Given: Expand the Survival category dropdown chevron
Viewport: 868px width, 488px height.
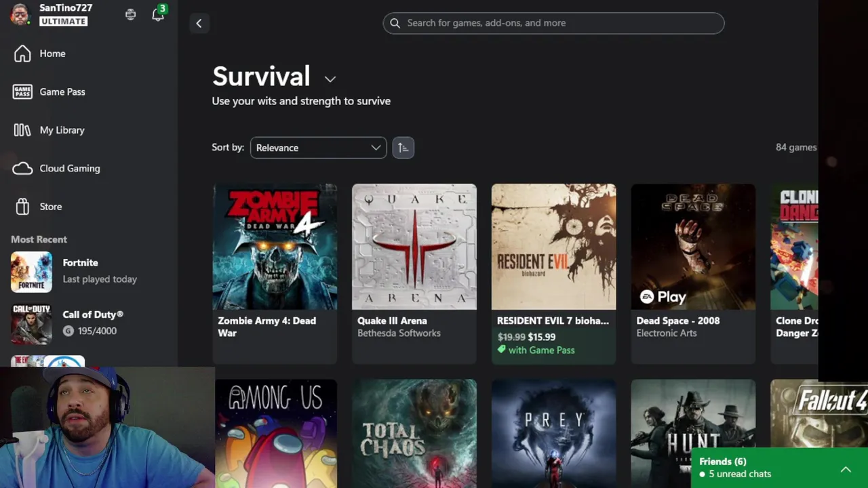Looking at the screenshot, I should pos(330,79).
